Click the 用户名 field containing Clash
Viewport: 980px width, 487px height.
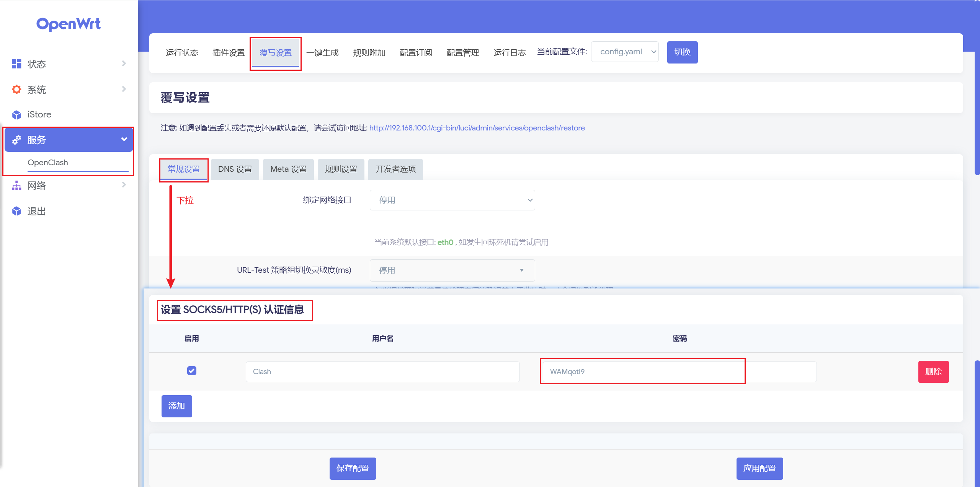[382, 371]
